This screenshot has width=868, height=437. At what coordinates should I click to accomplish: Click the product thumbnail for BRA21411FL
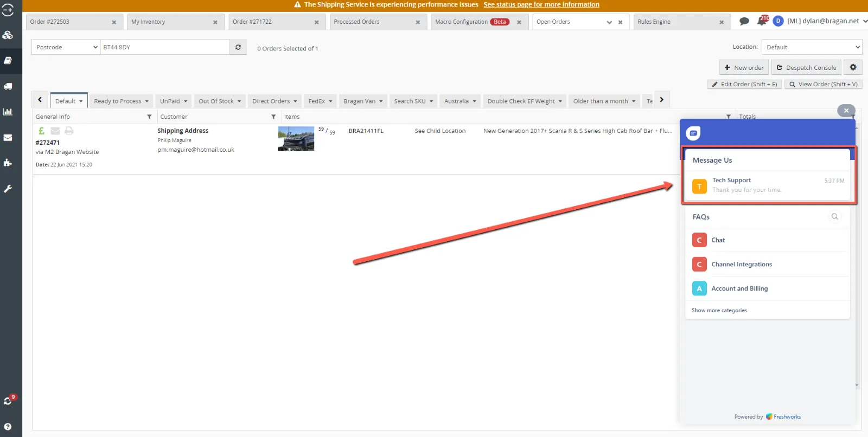[296, 138]
